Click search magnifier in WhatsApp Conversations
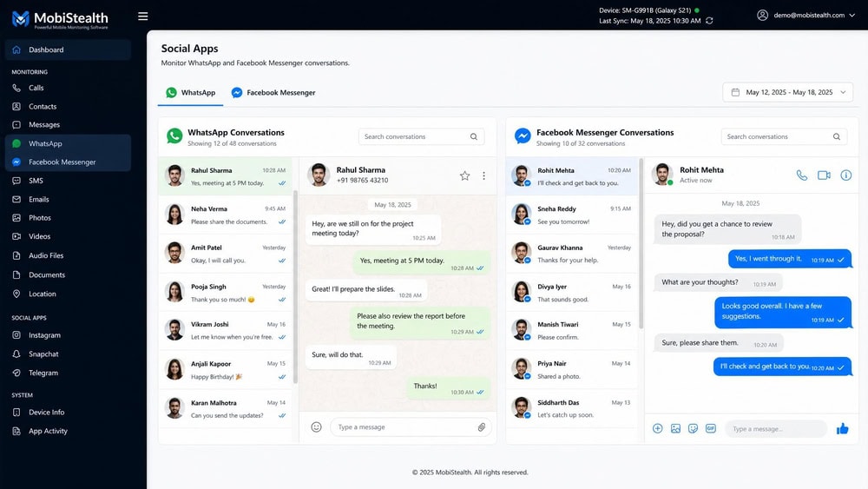The image size is (868, 489). [474, 136]
